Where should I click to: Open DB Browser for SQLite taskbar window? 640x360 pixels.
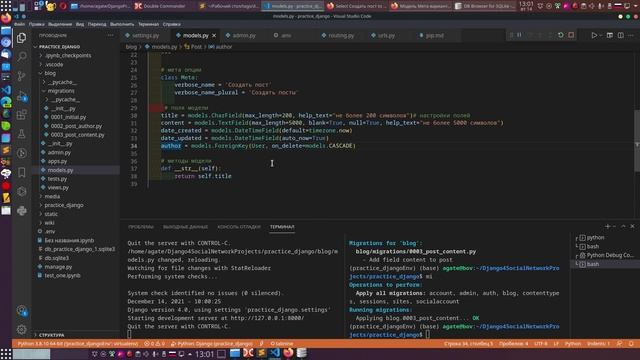[x=485, y=6]
